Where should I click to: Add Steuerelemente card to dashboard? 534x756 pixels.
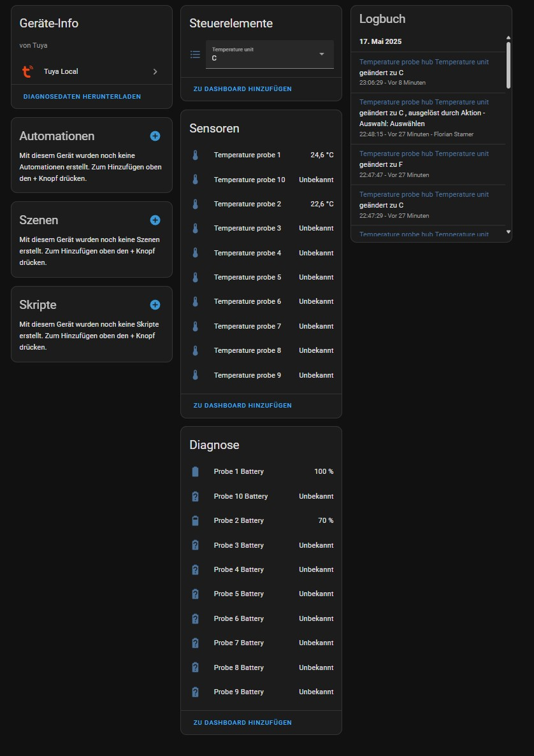242,89
